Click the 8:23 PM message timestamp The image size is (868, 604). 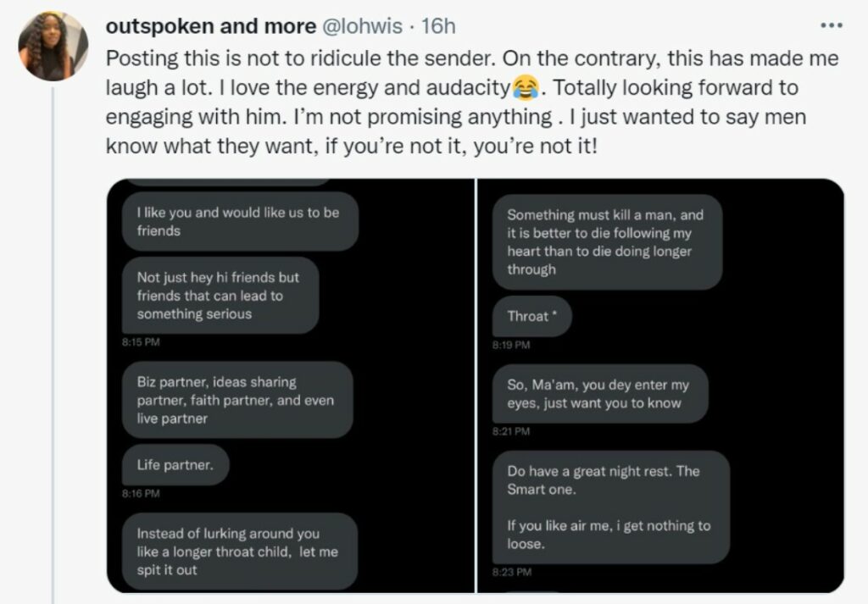click(x=511, y=573)
